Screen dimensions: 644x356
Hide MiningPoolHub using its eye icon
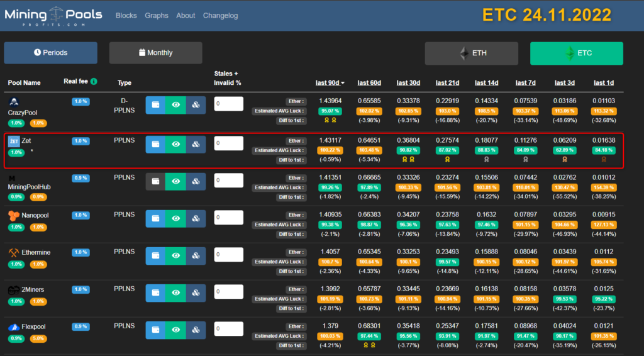(175, 181)
